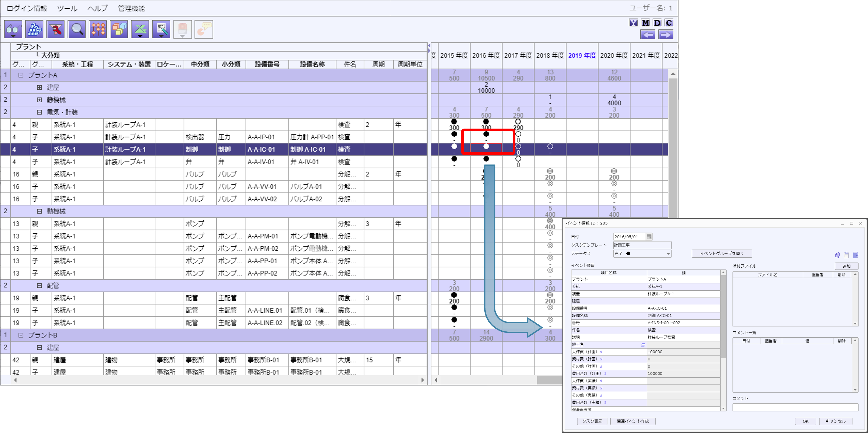Click the clipboard icon in event dialog
Image resolution: width=868 pixels, height=433 pixels.
tap(846, 255)
